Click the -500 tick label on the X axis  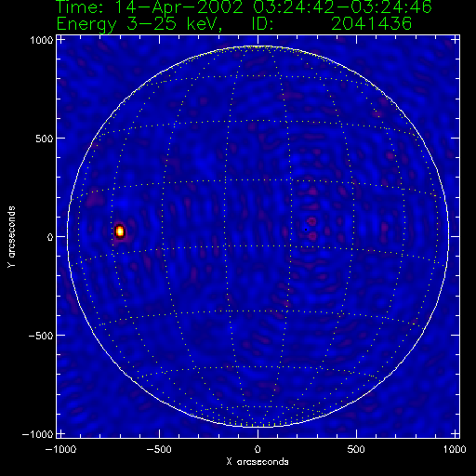pos(159,449)
